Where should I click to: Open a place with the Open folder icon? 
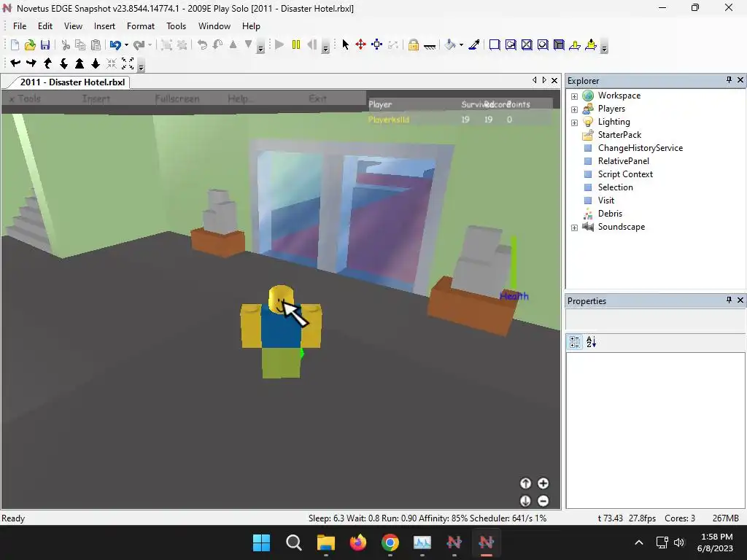[x=30, y=44]
